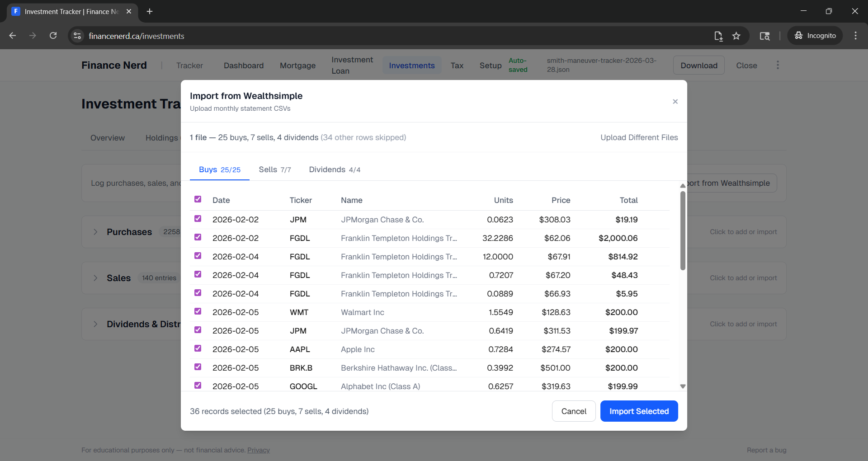
Task: Open the kebab menu beside Close
Action: (x=778, y=65)
